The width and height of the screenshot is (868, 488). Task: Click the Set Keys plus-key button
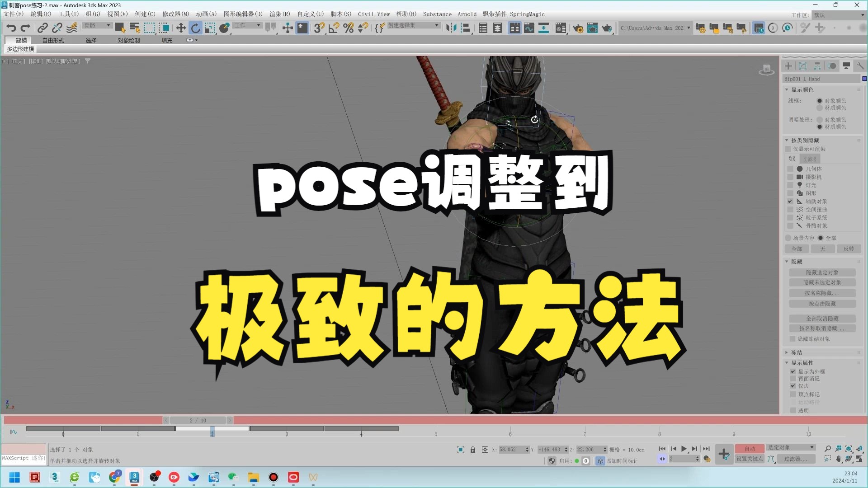point(724,454)
